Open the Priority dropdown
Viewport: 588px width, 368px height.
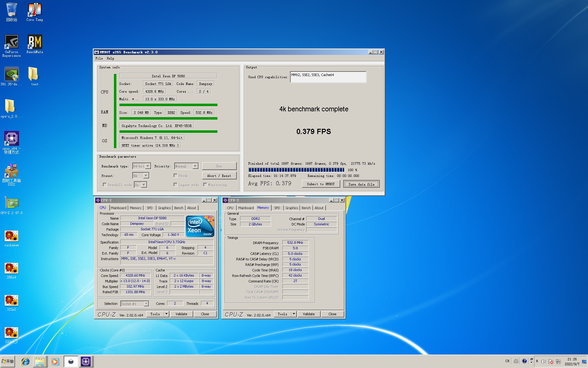coord(186,166)
